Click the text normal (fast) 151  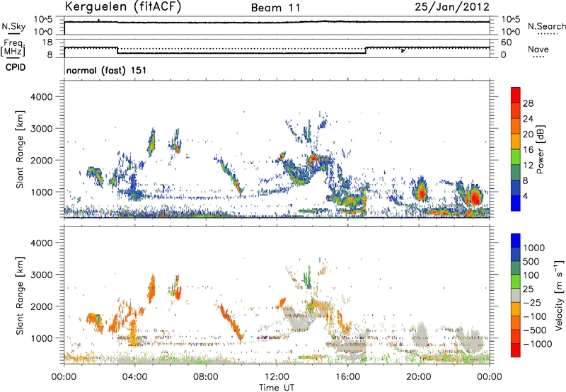107,70
